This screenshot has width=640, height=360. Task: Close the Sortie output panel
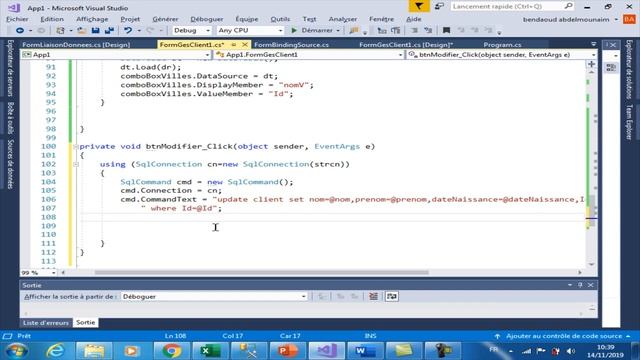tap(591, 285)
